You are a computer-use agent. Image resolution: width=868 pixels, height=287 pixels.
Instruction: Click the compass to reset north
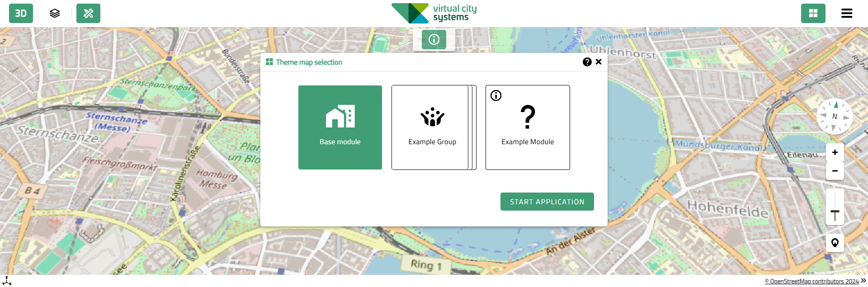[x=835, y=117]
